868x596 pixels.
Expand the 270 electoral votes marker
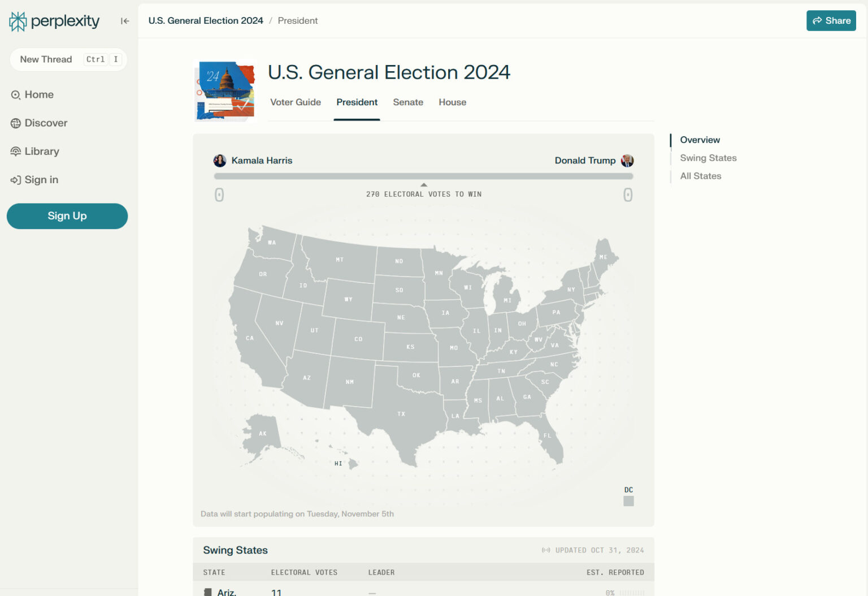pos(424,184)
